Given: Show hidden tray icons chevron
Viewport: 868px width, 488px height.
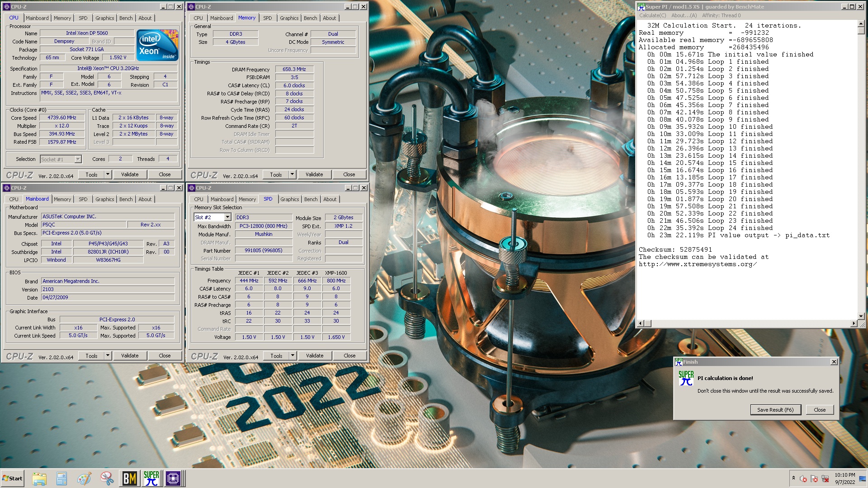Looking at the screenshot, I should click(793, 478).
